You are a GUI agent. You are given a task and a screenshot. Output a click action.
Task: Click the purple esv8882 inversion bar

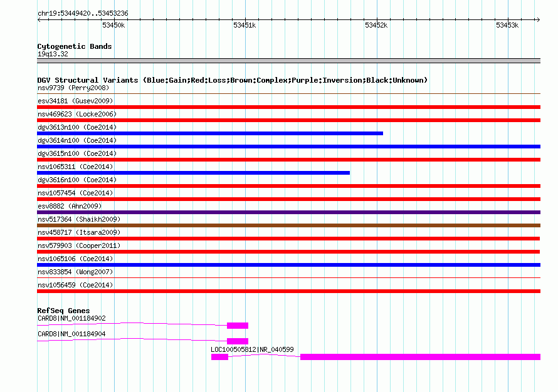(288, 212)
